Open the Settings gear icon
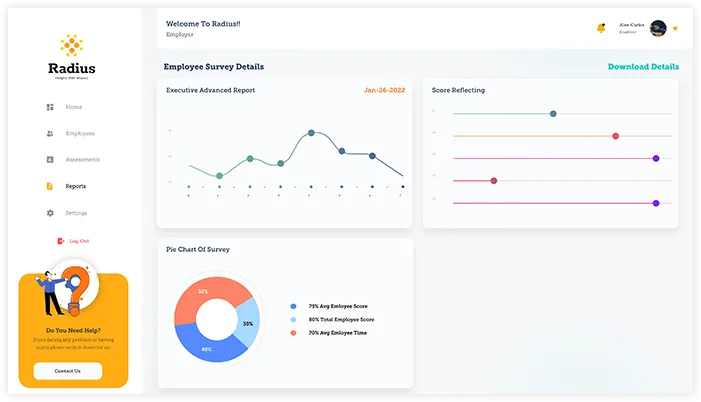The width and height of the screenshot is (701, 402). [x=50, y=213]
